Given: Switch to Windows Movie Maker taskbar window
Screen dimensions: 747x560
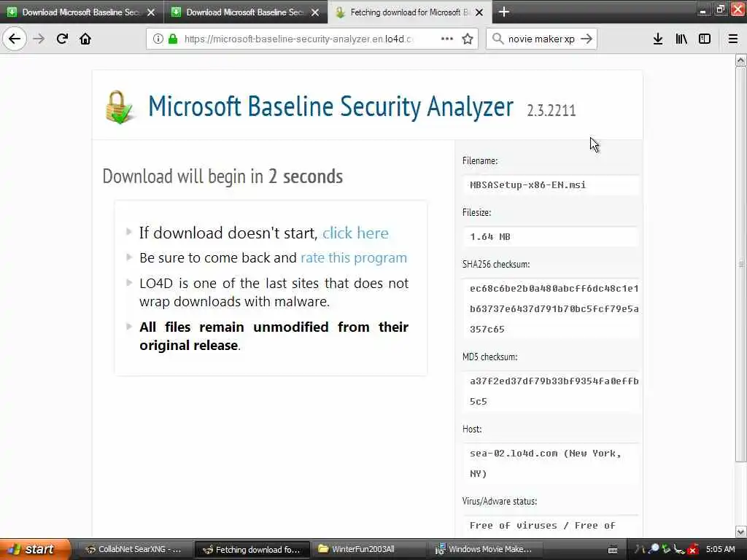Looking at the screenshot, I should pyautogui.click(x=485, y=550).
